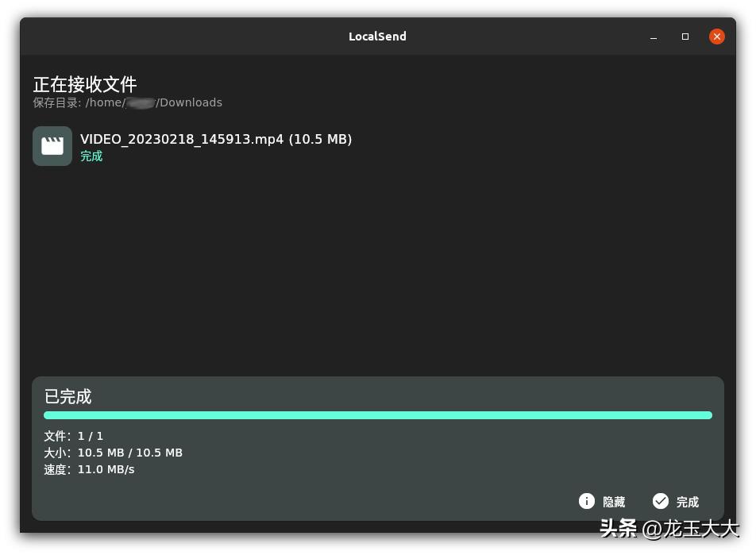Close LocalSend with the red X button
756x555 pixels.
coord(717,37)
